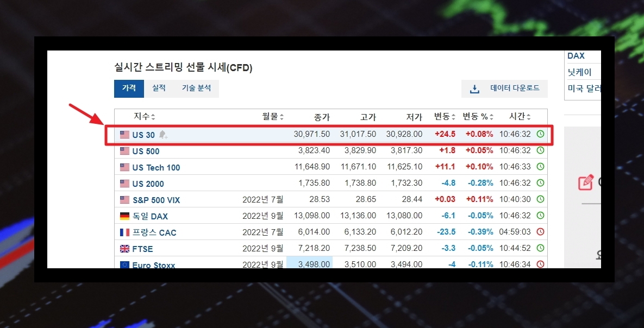This screenshot has width=644, height=328.
Task: Click the German flag beside 독일 DAX
Action: point(124,216)
